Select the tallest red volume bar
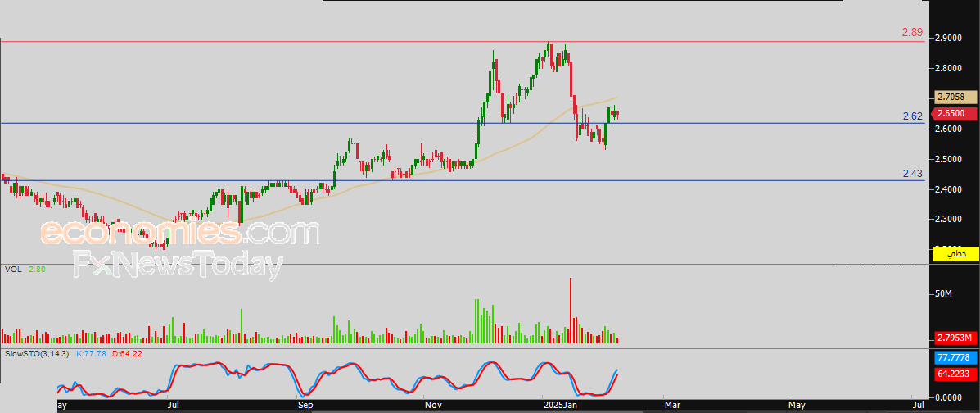980x413 pixels. click(571, 311)
